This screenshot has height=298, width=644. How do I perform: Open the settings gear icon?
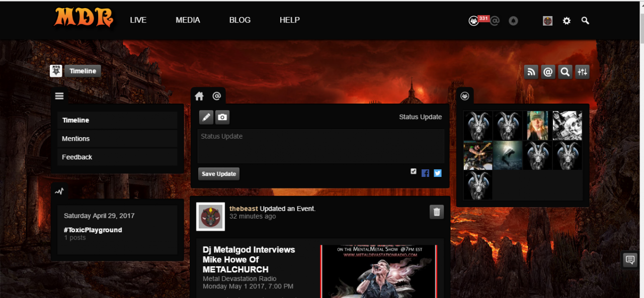point(567,21)
